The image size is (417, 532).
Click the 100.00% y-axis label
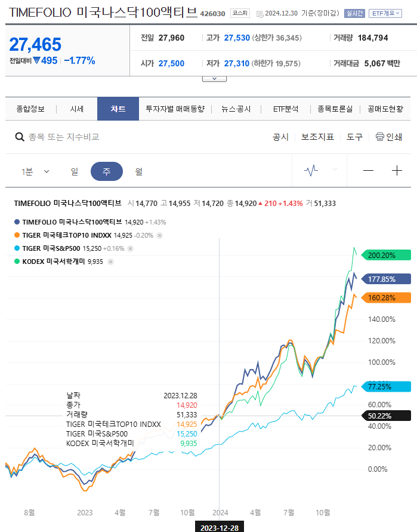(382, 362)
